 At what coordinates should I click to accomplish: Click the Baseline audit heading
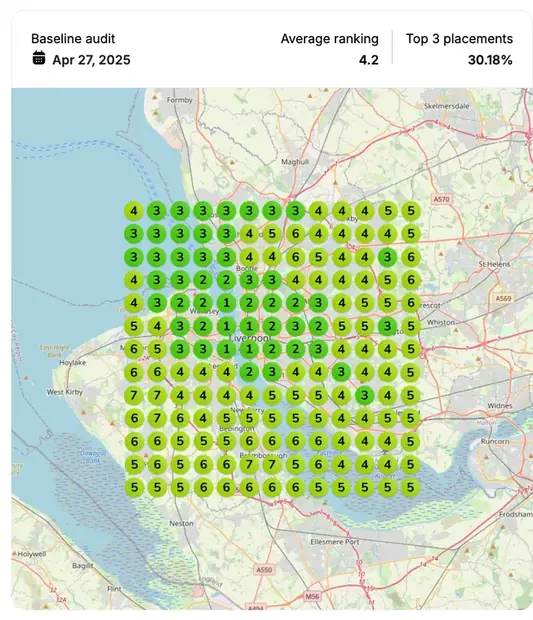73,39
